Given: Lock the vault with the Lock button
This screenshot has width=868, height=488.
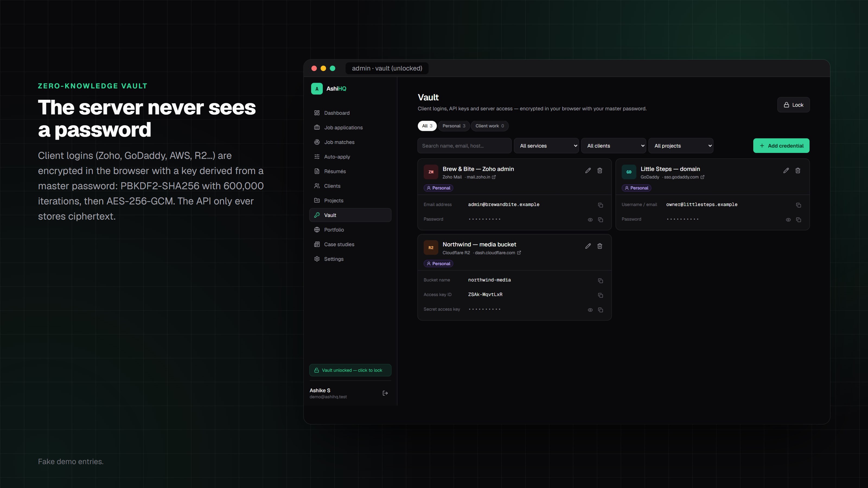Looking at the screenshot, I should [793, 105].
